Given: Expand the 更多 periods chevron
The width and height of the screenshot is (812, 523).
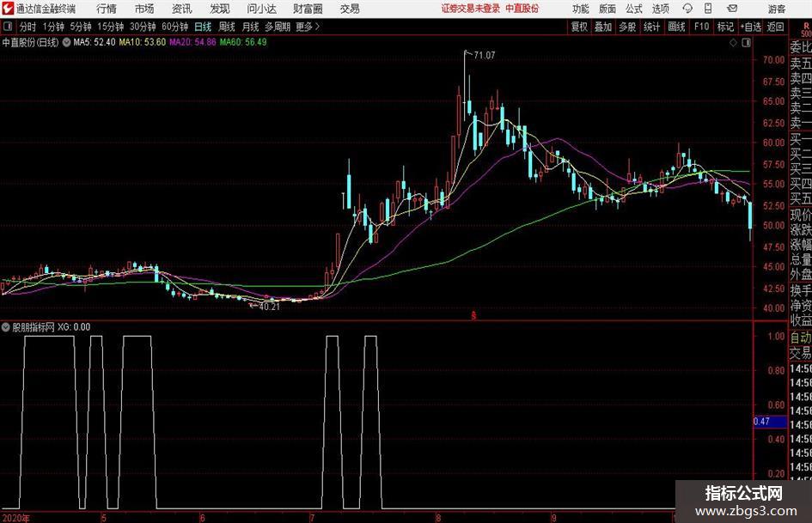Looking at the screenshot, I should pos(317,27).
